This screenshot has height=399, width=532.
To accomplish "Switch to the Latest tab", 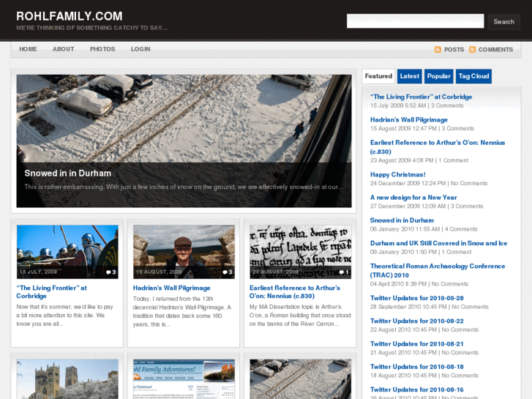I will point(410,76).
